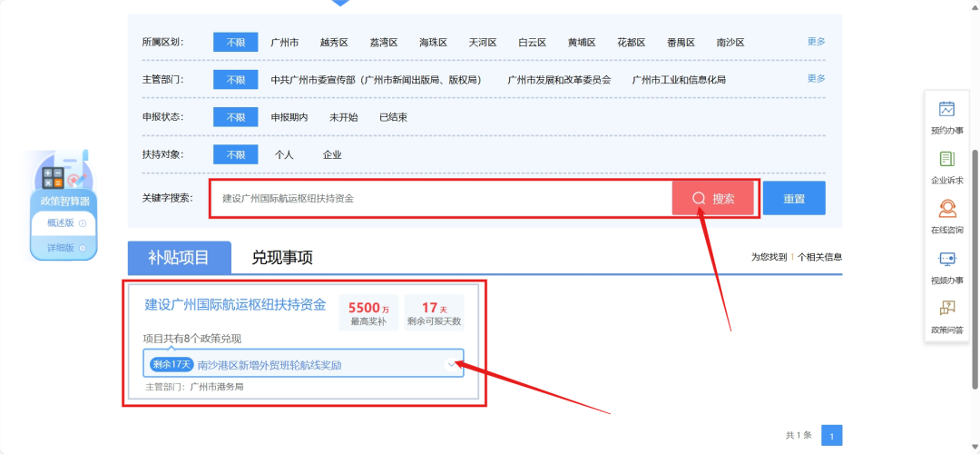Viewport: 980px width, 454px height.
Task: Open the 详细版 calculator option
Action: point(64,248)
